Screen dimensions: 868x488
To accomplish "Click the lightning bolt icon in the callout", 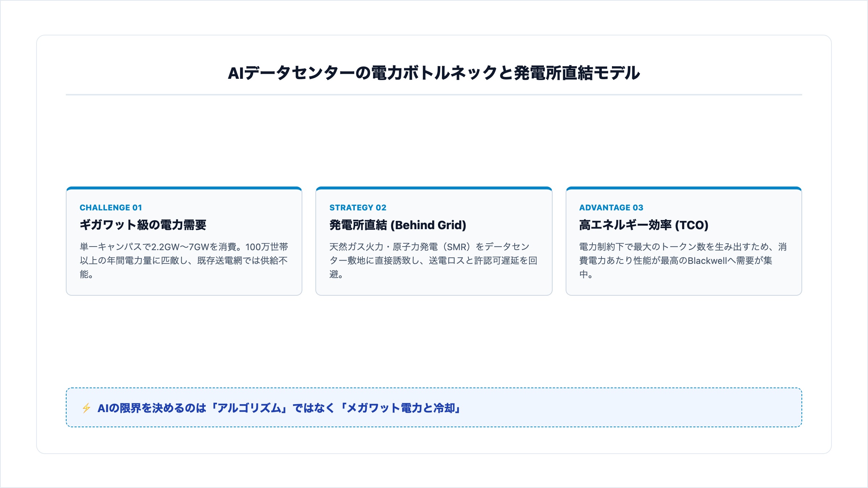I will point(86,408).
